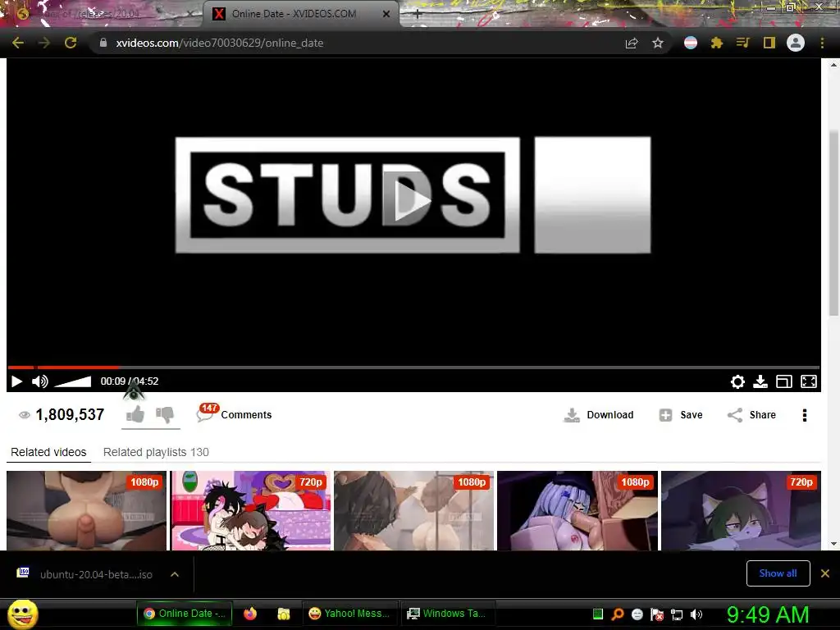The width and height of the screenshot is (840, 630).
Task: Save the video to a list
Action: (x=680, y=415)
